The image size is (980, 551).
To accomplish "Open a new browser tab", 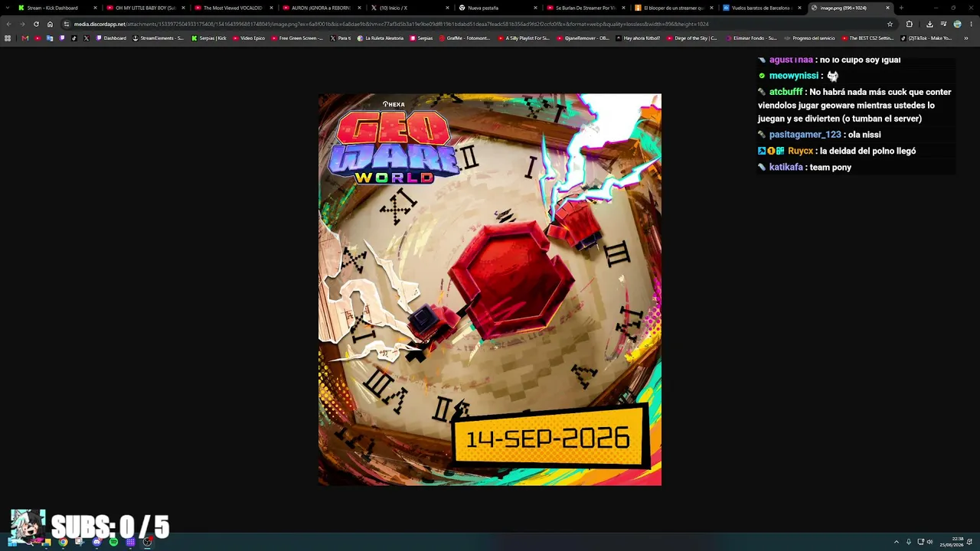I will coord(901,8).
